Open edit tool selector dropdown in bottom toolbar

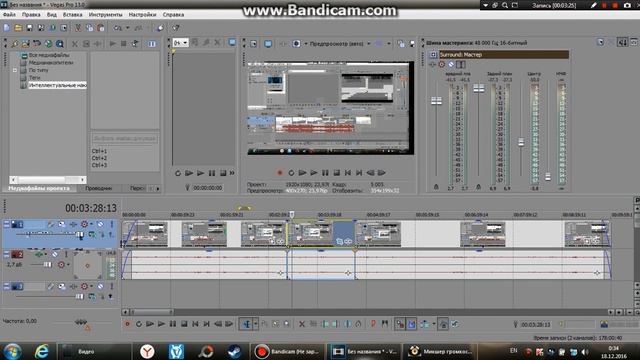tap(256, 324)
